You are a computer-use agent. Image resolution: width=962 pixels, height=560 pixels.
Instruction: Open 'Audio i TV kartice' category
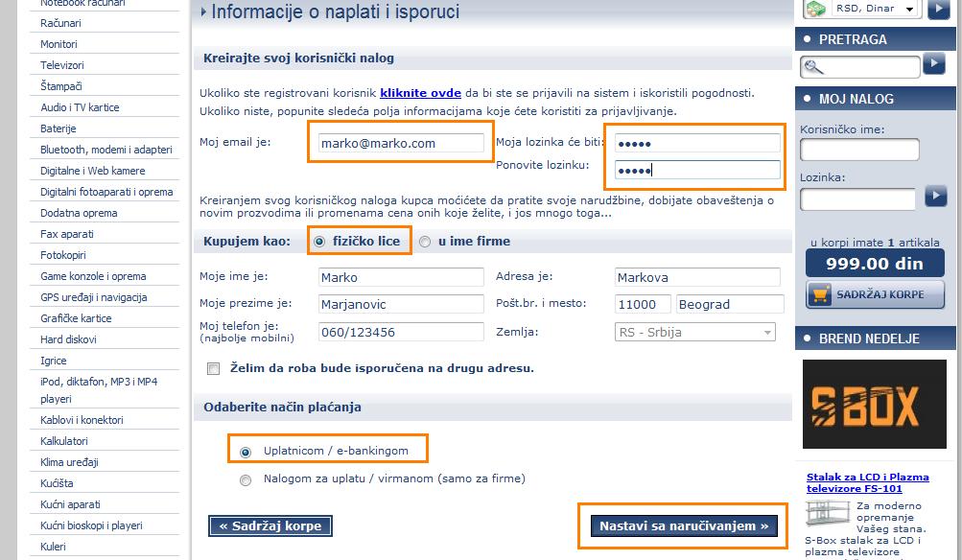coord(80,107)
